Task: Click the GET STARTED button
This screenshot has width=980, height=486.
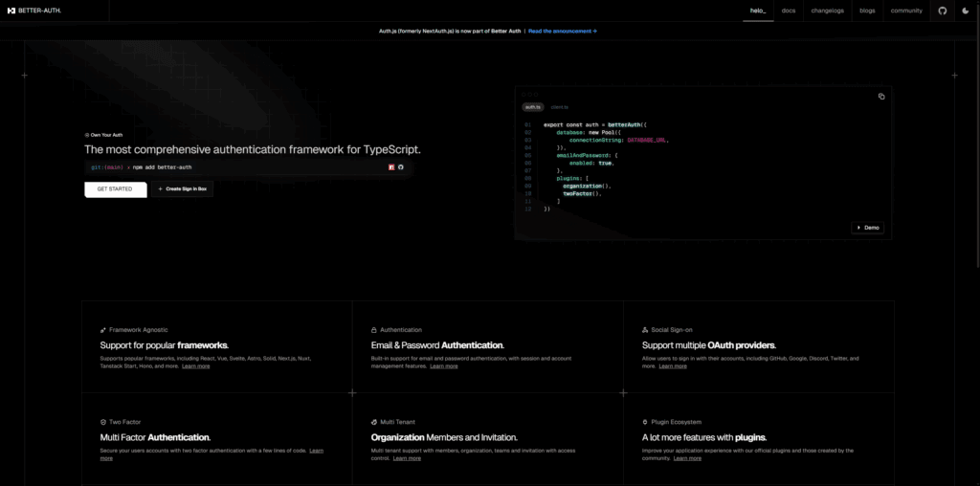Action: 115,188
